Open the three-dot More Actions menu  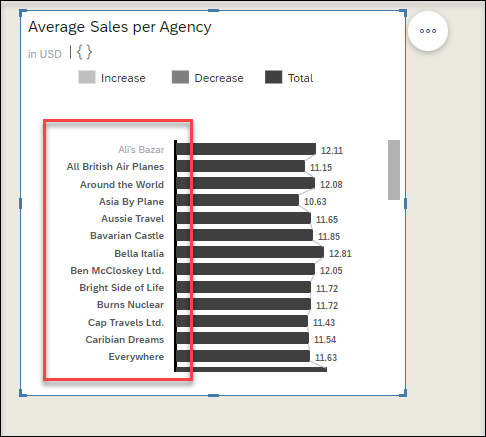tap(428, 31)
